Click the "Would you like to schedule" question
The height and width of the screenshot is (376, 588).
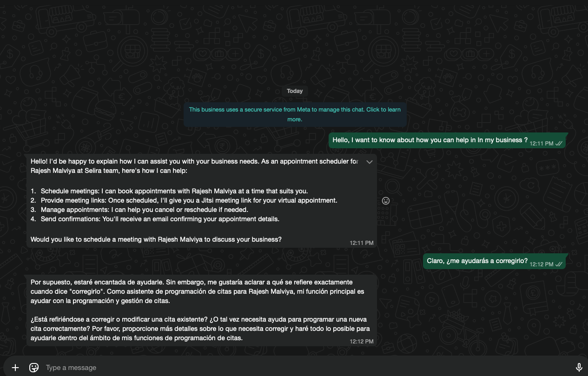(156, 240)
